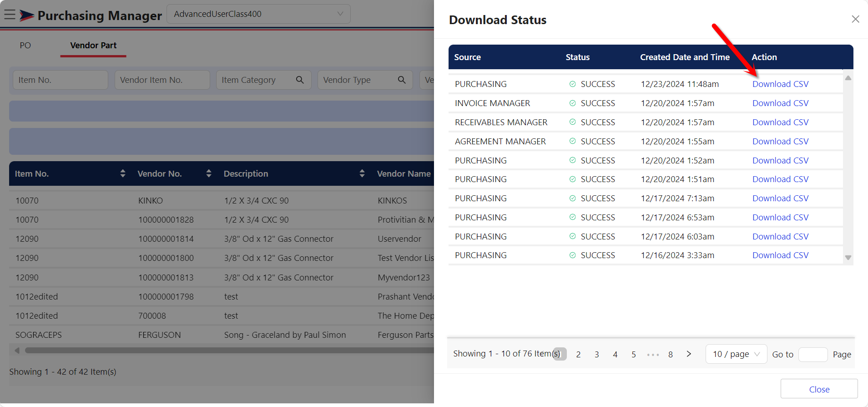Sort by Description column arrows
Viewport: 868px width, 407px height.
tap(362, 173)
